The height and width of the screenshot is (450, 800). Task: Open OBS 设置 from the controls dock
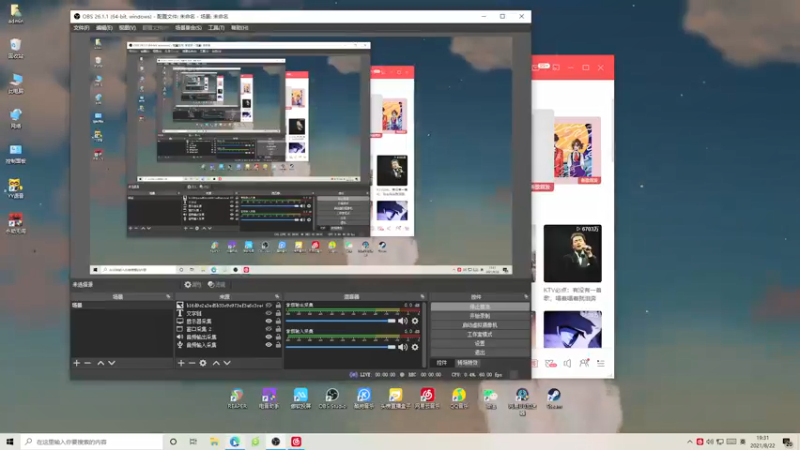click(x=480, y=343)
